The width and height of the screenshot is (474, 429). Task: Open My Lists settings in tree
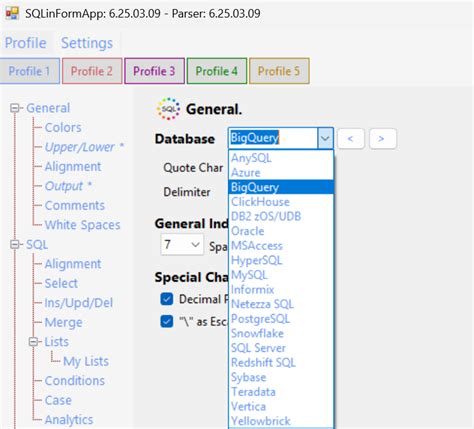pos(86,361)
